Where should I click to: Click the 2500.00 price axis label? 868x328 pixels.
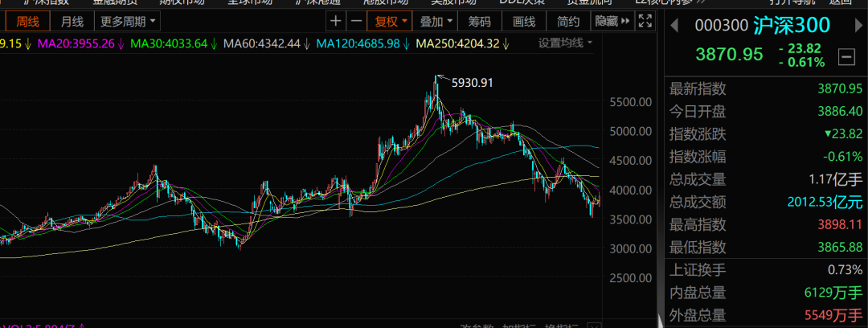tap(630, 277)
